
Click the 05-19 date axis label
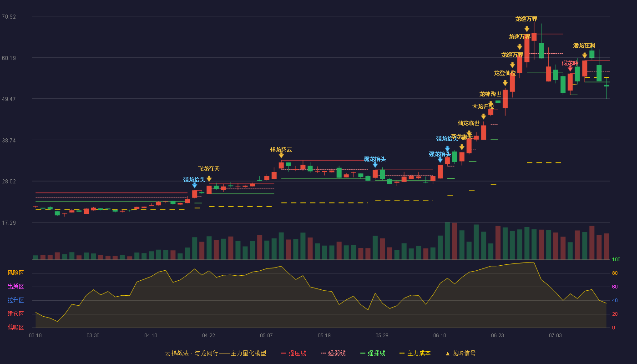click(324, 335)
